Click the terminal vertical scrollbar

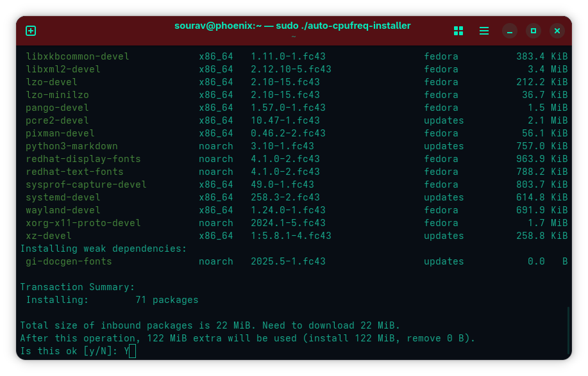coord(567,330)
